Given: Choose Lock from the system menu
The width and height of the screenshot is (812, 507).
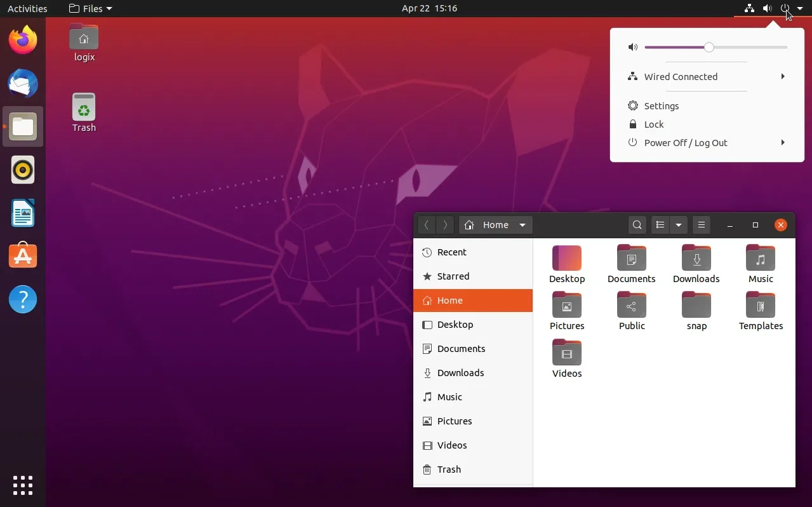Looking at the screenshot, I should click(707, 125).
